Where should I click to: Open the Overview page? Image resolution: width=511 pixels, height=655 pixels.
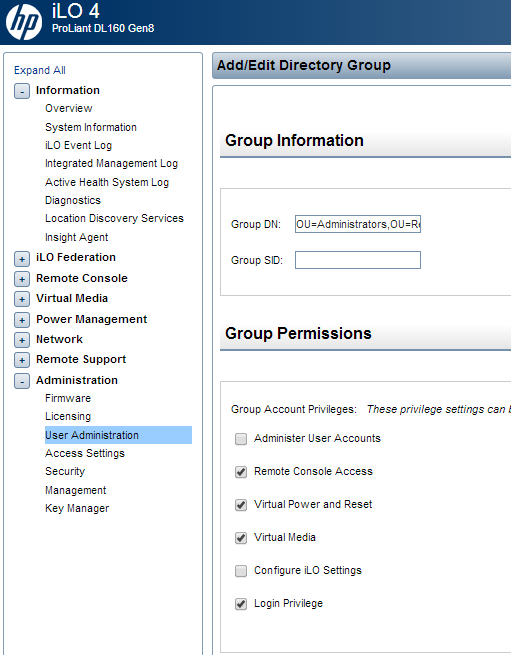pyautogui.click(x=69, y=108)
